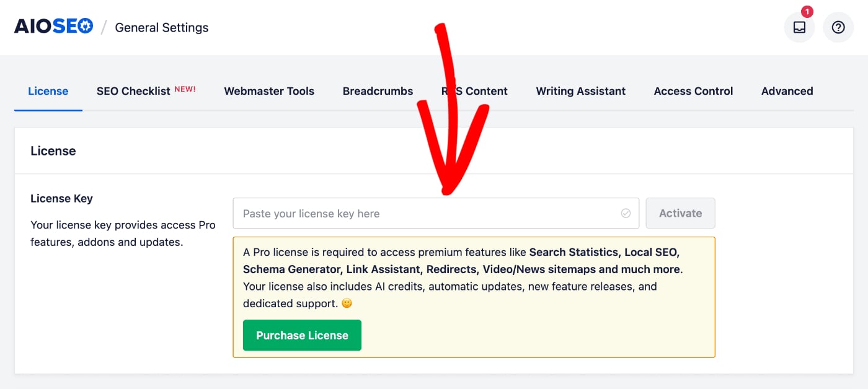The image size is (868, 389).
Task: Open the Webmaster Tools tab
Action: point(269,91)
